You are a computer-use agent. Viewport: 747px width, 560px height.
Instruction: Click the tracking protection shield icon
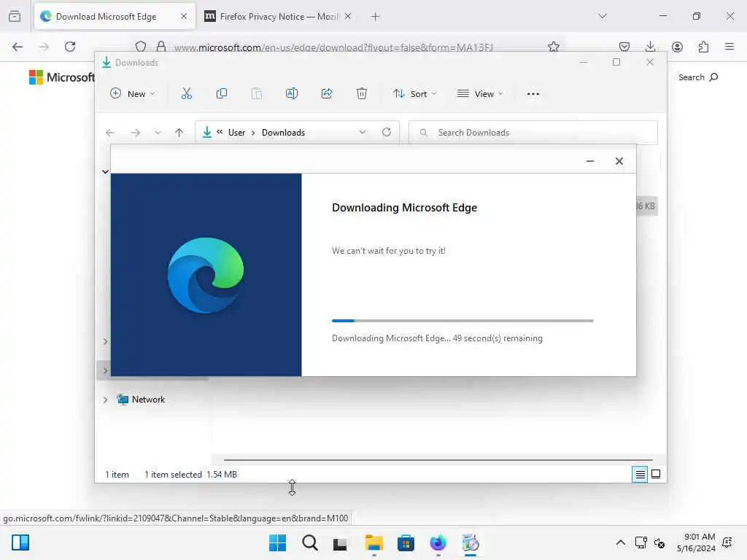(x=141, y=47)
